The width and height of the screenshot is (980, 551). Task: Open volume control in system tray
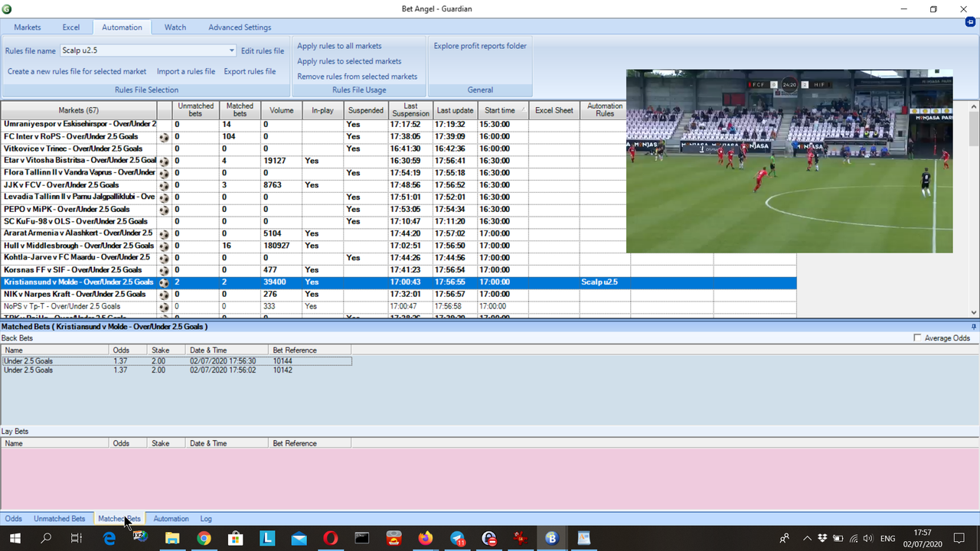pyautogui.click(x=867, y=538)
